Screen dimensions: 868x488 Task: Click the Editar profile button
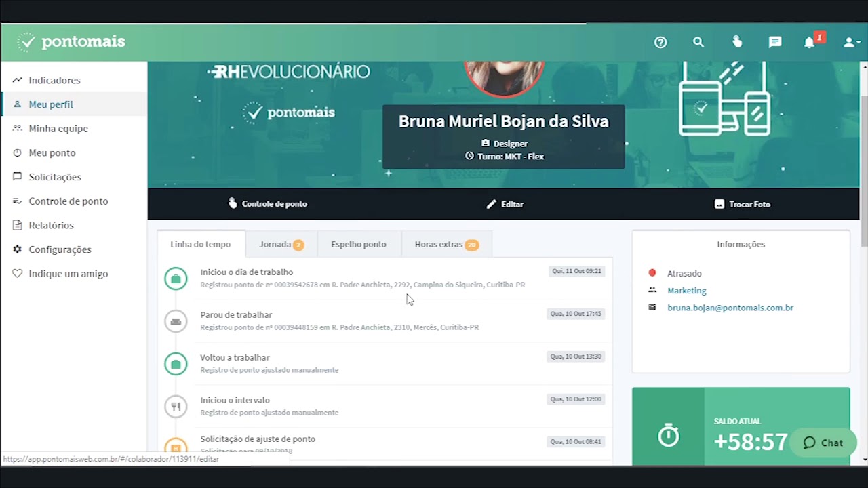coord(505,204)
